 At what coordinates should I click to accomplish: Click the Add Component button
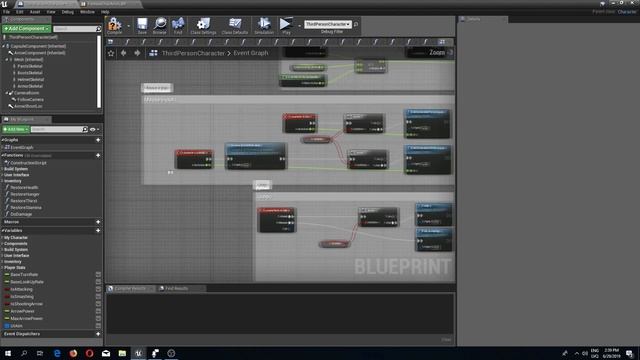click(27, 29)
